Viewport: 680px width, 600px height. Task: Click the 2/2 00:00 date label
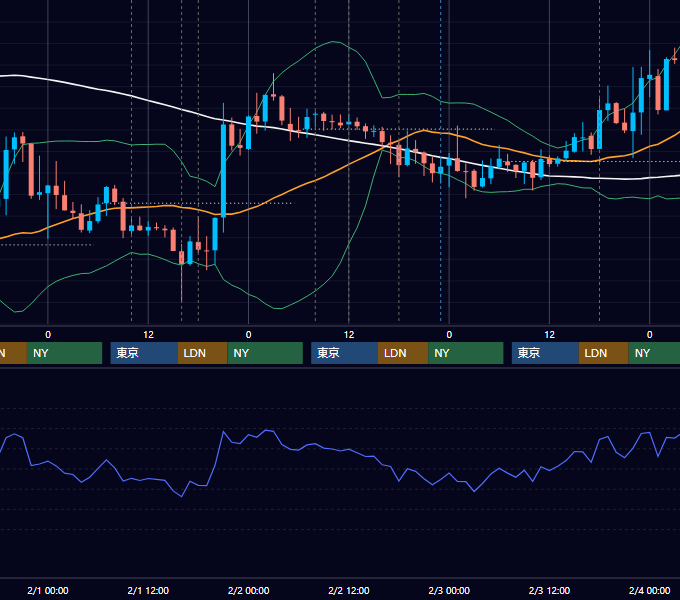pos(248,590)
